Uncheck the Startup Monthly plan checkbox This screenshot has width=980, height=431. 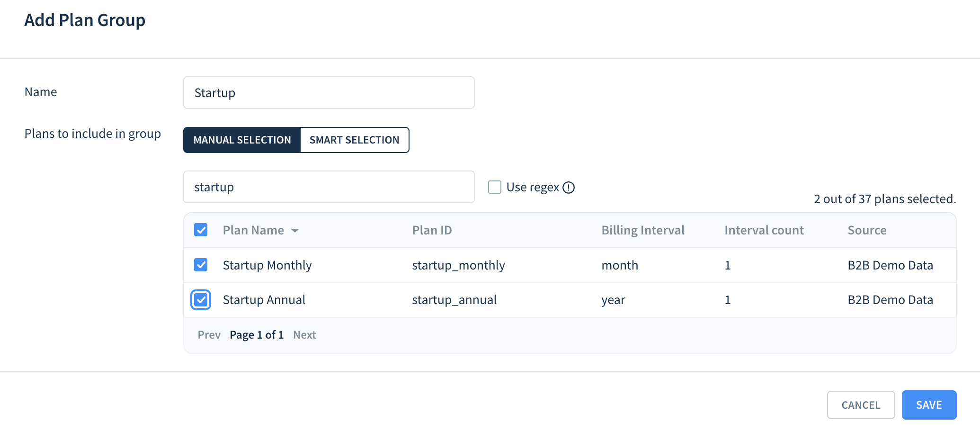tap(201, 265)
